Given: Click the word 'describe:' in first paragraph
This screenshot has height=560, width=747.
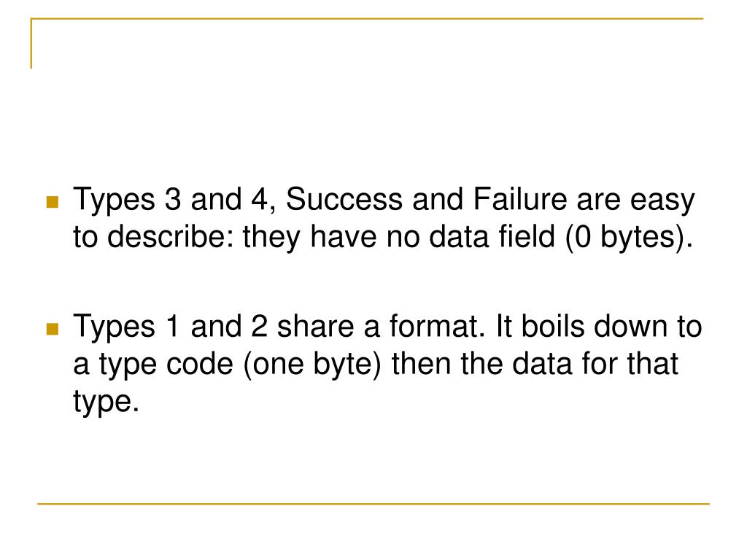Looking at the screenshot, I should [x=171, y=236].
